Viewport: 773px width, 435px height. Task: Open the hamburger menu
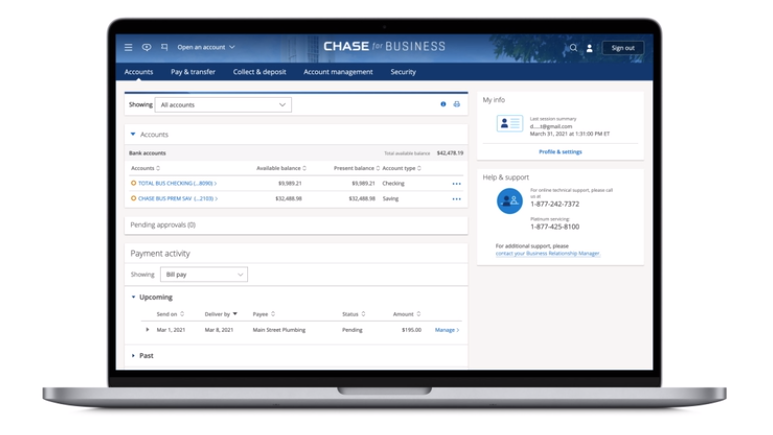(128, 47)
